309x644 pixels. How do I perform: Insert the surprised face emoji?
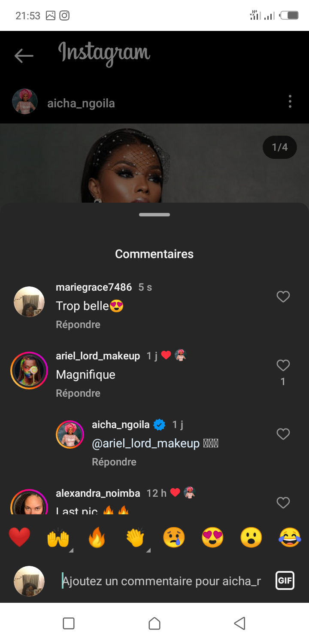pyautogui.click(x=251, y=537)
